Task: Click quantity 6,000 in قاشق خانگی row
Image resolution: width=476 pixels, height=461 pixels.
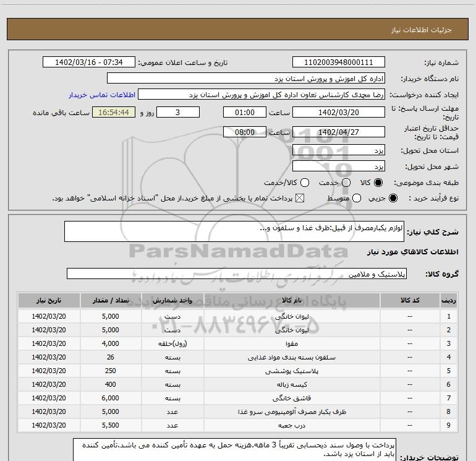Action: [x=111, y=398]
